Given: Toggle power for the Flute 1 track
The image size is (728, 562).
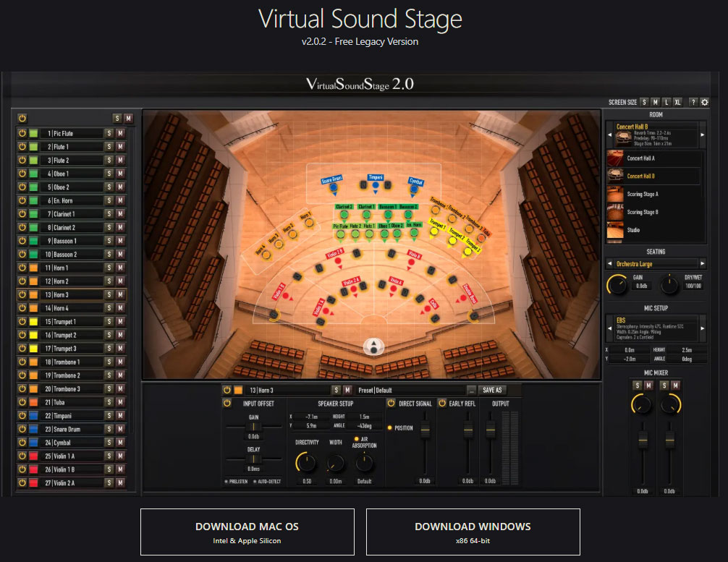Looking at the screenshot, I should tap(22, 147).
